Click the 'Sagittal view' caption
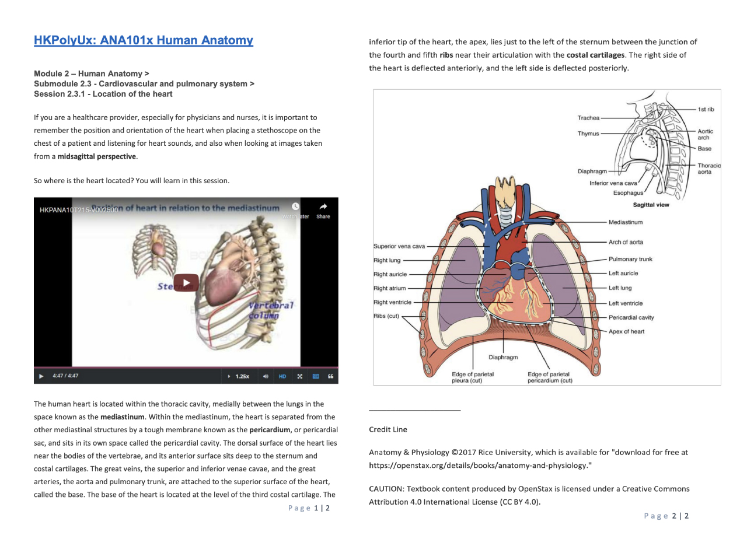 [x=651, y=205]
